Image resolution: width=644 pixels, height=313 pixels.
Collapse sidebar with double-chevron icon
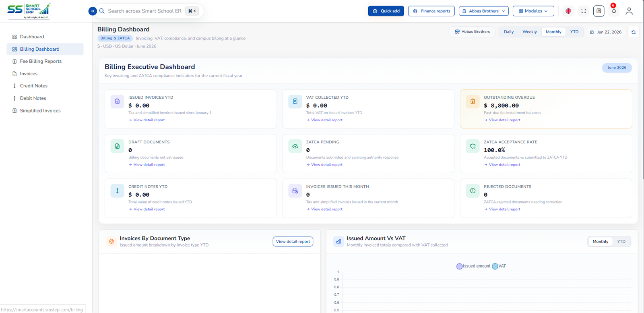pos(93,11)
